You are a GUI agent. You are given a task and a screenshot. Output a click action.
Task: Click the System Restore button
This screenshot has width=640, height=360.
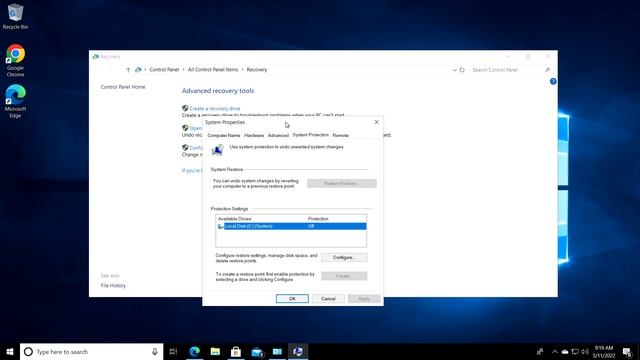click(342, 183)
